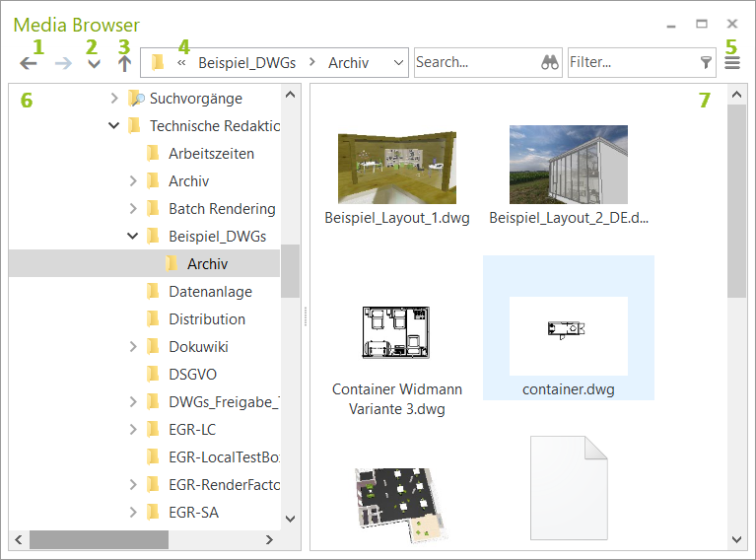Show hidden path segments chevron
Image resolution: width=756 pixels, height=560 pixels.
coord(181,63)
